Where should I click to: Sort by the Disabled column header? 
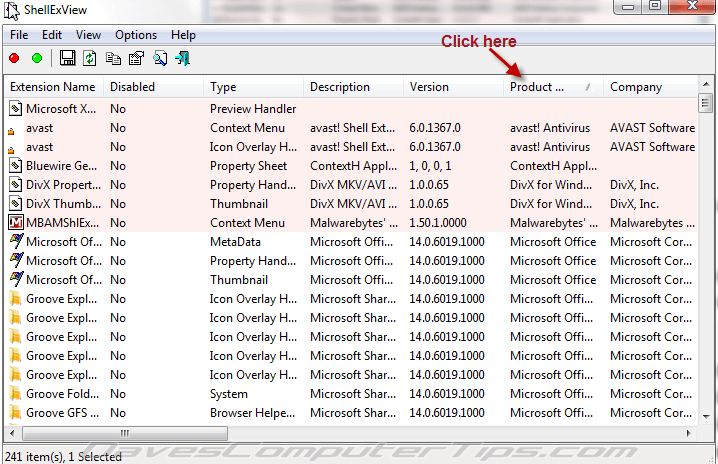pyautogui.click(x=154, y=87)
